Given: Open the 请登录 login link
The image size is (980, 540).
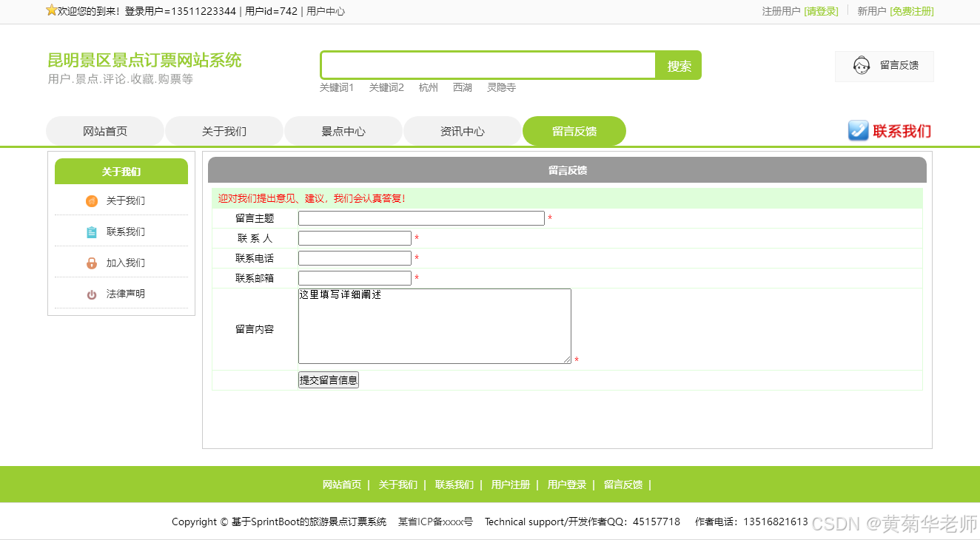Looking at the screenshot, I should pos(822,11).
